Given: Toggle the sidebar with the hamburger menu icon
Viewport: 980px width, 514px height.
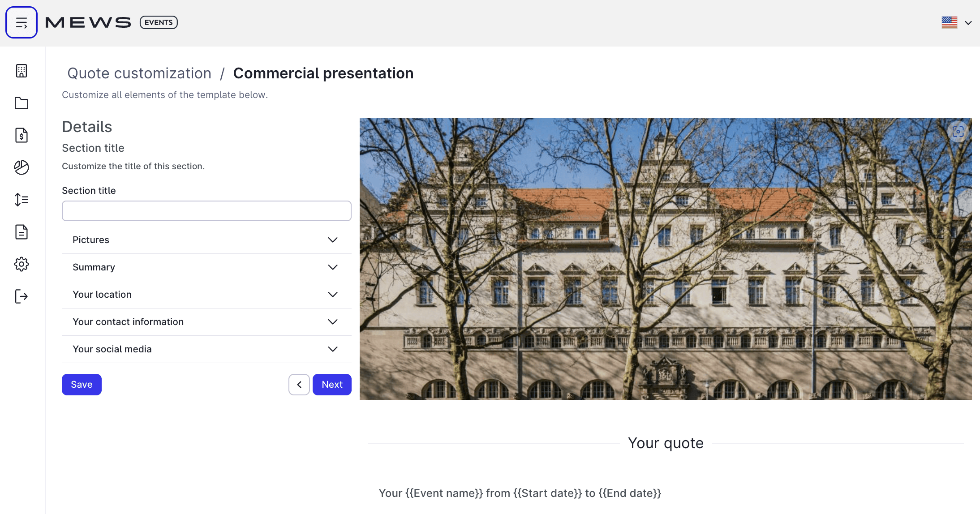Looking at the screenshot, I should [x=21, y=22].
